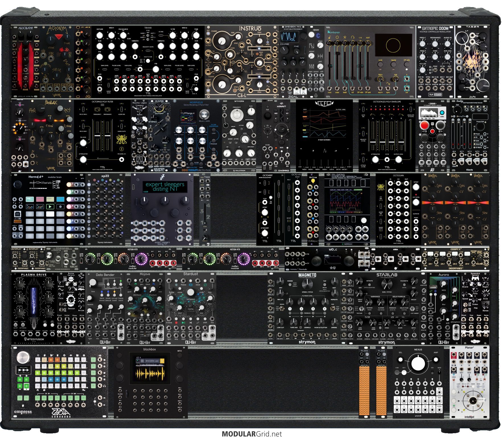Click the large silver knob on Zoia
Screen dimensions: 504x440
pyautogui.click(x=23, y=357)
